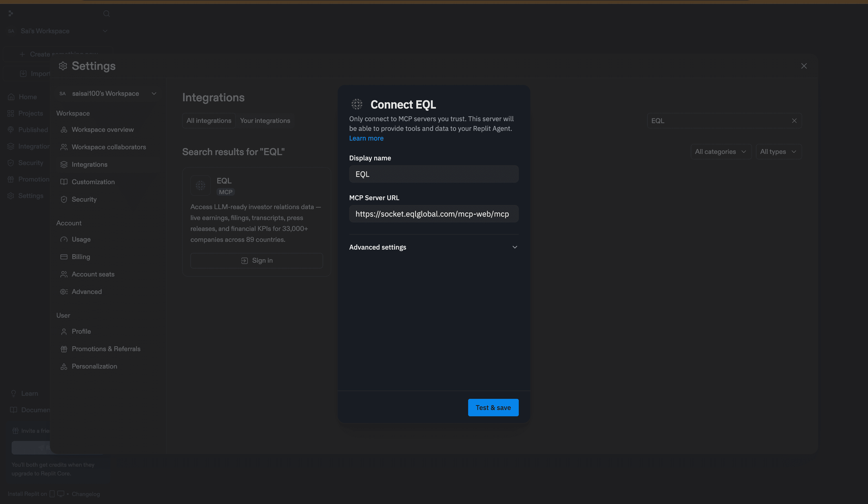Open the All categories dropdown
This screenshot has height=504, width=868.
[721, 152]
